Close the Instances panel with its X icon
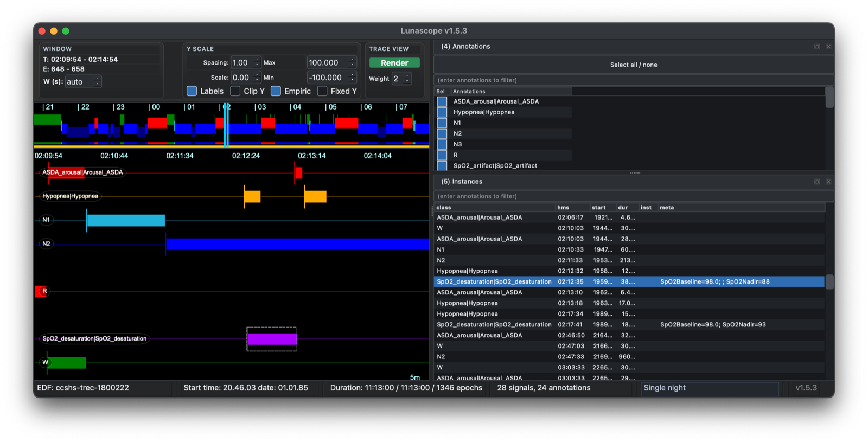The height and width of the screenshot is (442, 868). (x=828, y=182)
